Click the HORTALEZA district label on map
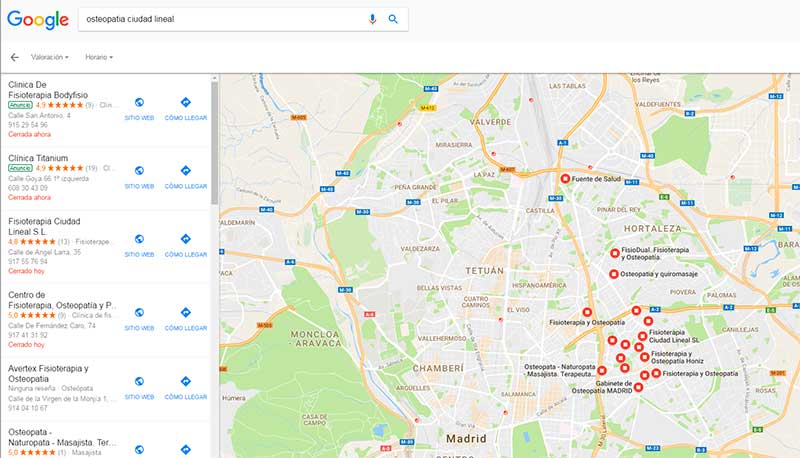This screenshot has height=458, width=800. click(x=653, y=228)
